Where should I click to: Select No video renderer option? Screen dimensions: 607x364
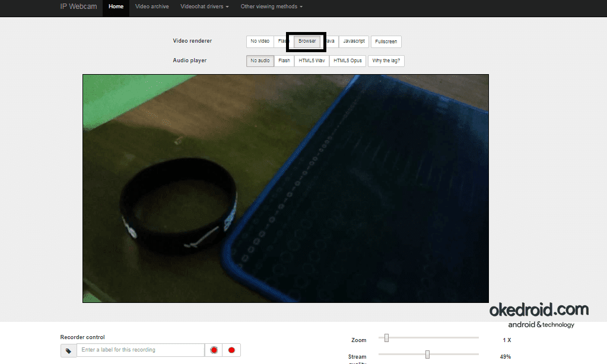click(x=260, y=41)
